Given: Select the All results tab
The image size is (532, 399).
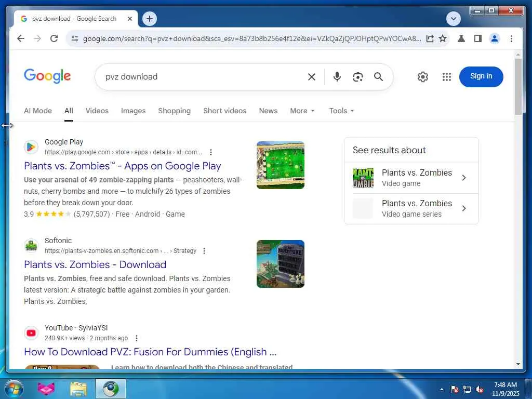Looking at the screenshot, I should tap(69, 111).
